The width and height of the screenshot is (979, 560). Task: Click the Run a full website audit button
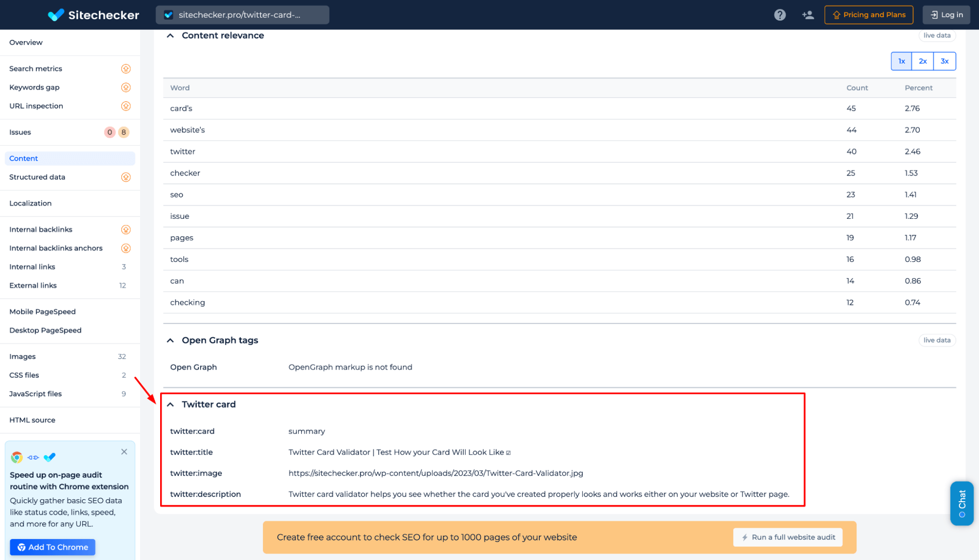point(788,537)
